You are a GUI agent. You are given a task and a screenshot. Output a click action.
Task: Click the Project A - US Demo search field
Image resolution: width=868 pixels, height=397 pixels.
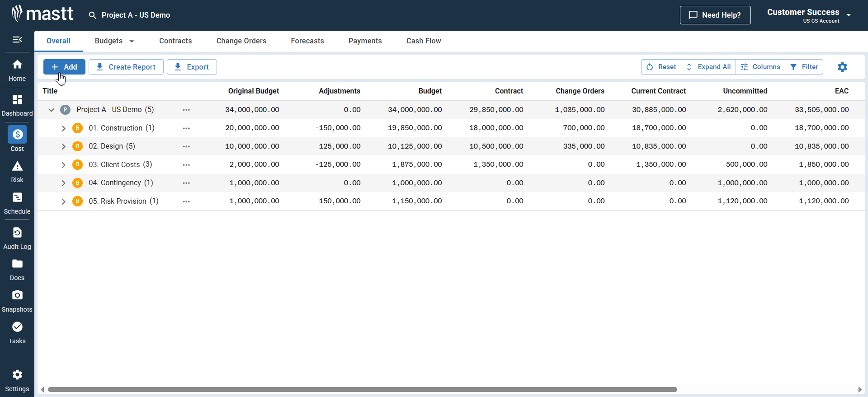pyautogui.click(x=136, y=15)
